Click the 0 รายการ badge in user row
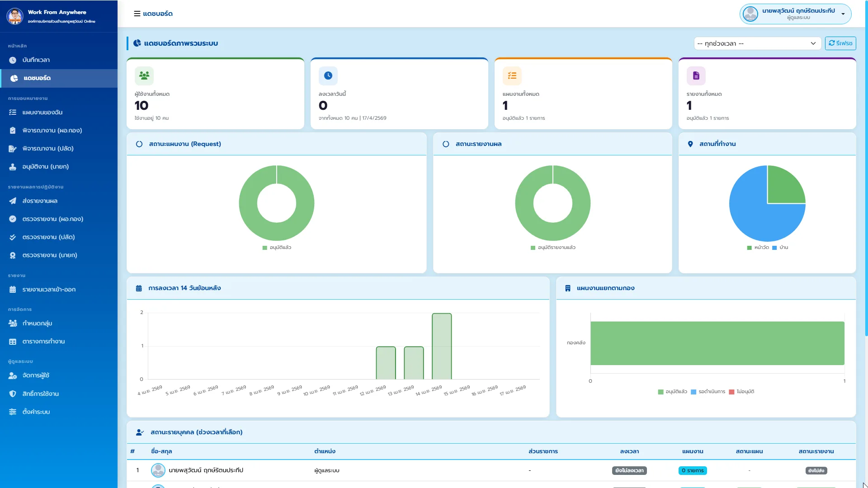 point(693,471)
